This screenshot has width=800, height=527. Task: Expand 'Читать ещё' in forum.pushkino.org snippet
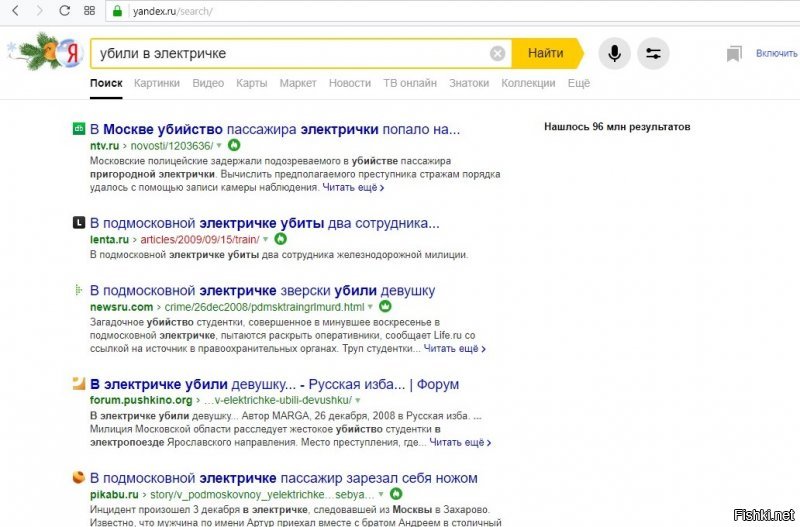pos(460,442)
